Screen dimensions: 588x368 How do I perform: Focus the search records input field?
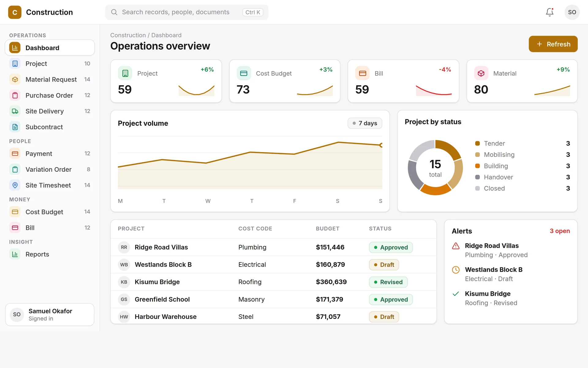(187, 12)
